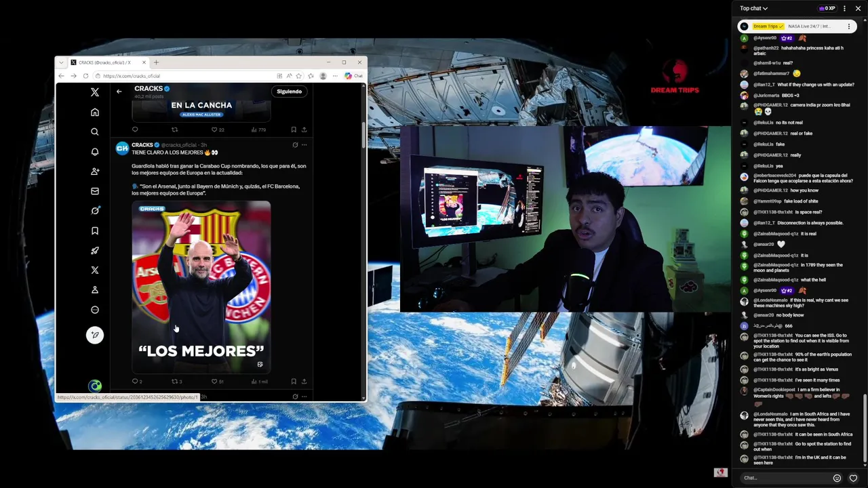Share the Guardiola post
Image resolution: width=868 pixels, height=488 pixels.
(x=304, y=382)
